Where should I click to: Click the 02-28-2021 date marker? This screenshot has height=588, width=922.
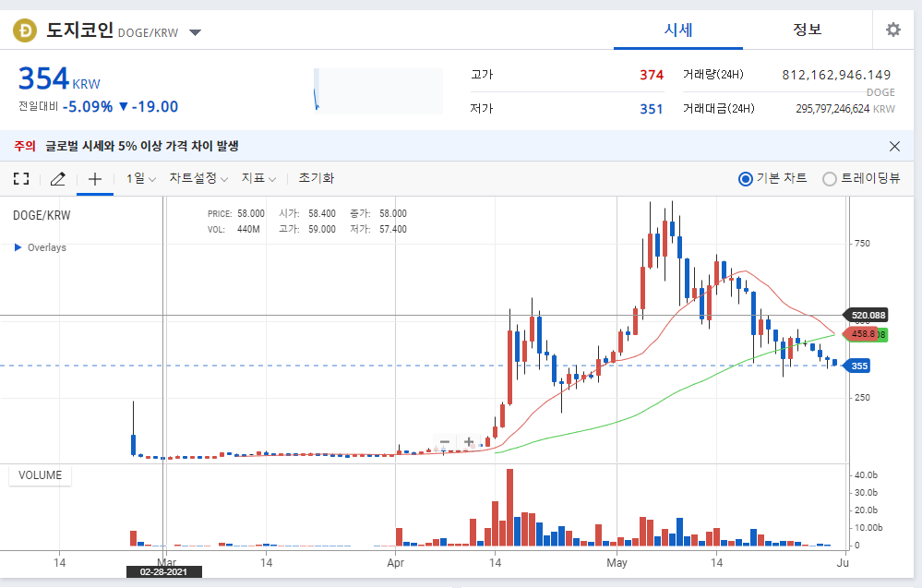pyautogui.click(x=164, y=571)
